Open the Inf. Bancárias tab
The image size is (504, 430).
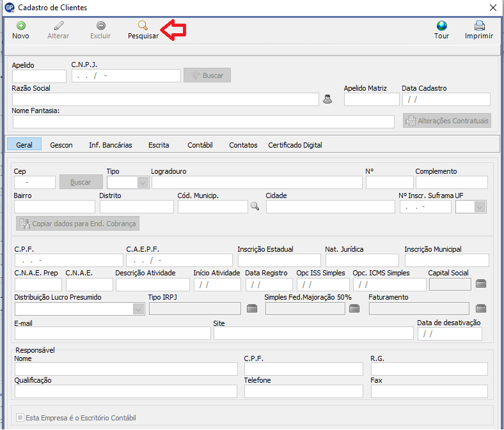110,145
